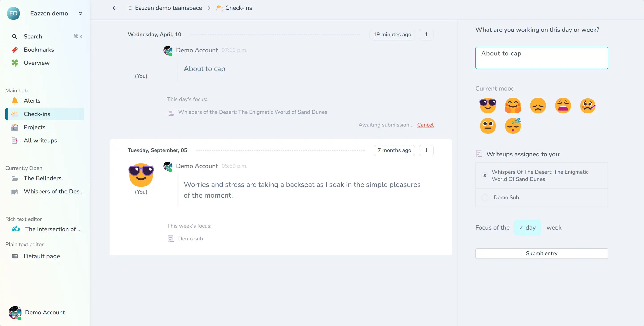Click the Submit entry button
The height and width of the screenshot is (326, 644).
541,253
